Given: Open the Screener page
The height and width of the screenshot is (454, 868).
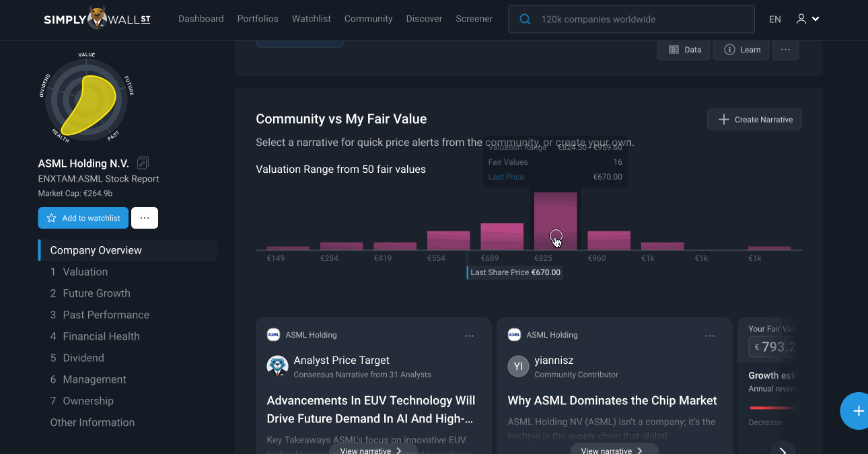Looking at the screenshot, I should tap(474, 19).
